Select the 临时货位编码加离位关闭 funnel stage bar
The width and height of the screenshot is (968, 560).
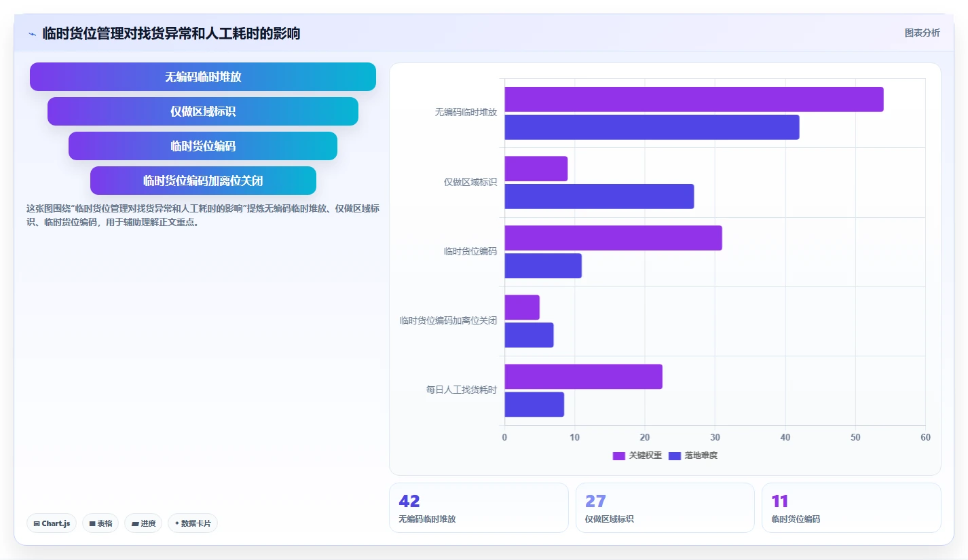pos(203,181)
